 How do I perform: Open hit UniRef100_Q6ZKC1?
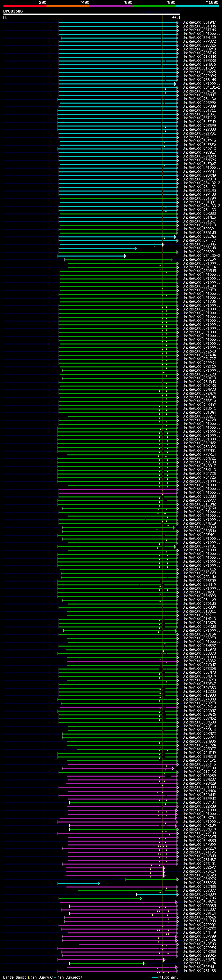coord(199,137)
